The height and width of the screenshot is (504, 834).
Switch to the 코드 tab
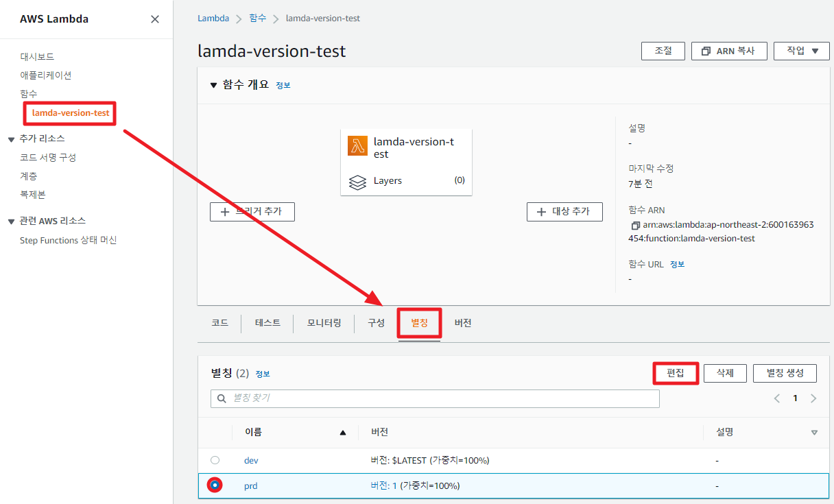coord(219,323)
